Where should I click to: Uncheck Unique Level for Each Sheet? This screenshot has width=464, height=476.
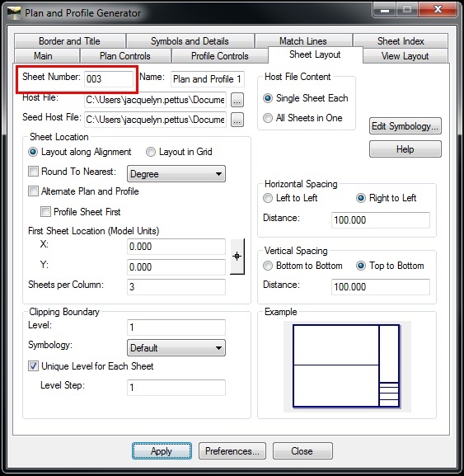click(33, 365)
